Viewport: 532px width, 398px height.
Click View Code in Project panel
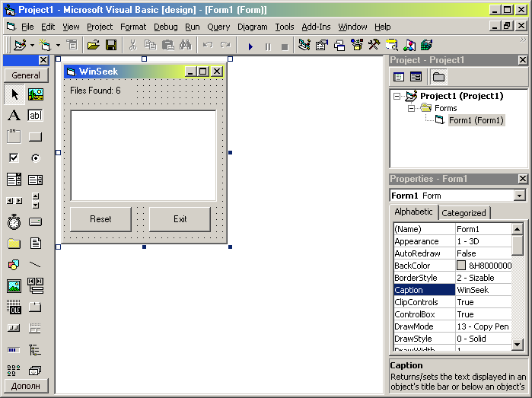[399, 77]
